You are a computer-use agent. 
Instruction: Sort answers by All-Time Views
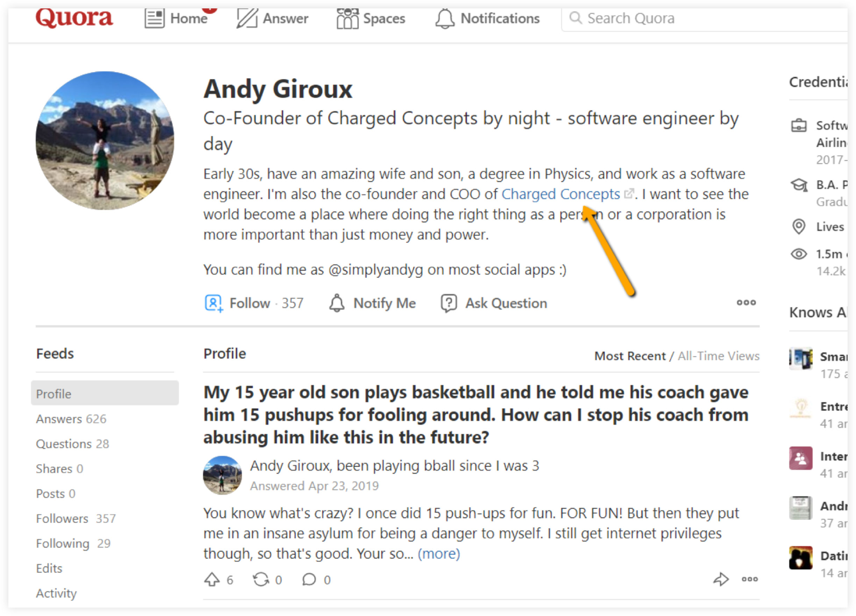point(719,356)
